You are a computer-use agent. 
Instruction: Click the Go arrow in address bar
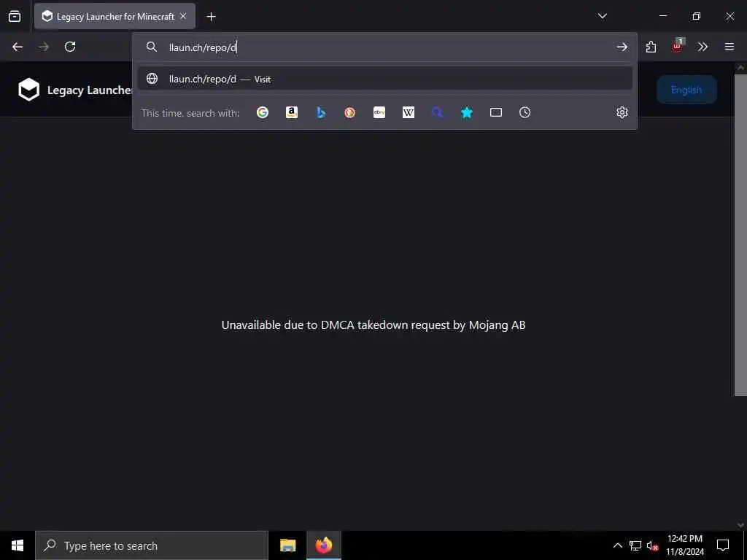click(622, 47)
